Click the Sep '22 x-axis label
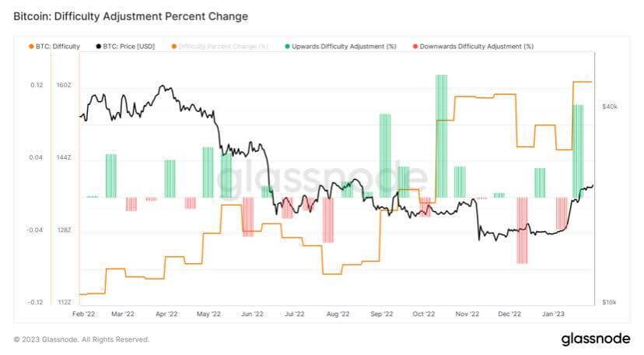This screenshot has height=355, width=644. (x=382, y=314)
